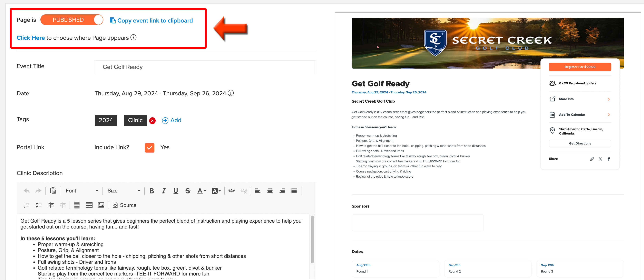Click the Secret Creek banner image
The height and width of the screenshot is (280, 644).
point(487,43)
